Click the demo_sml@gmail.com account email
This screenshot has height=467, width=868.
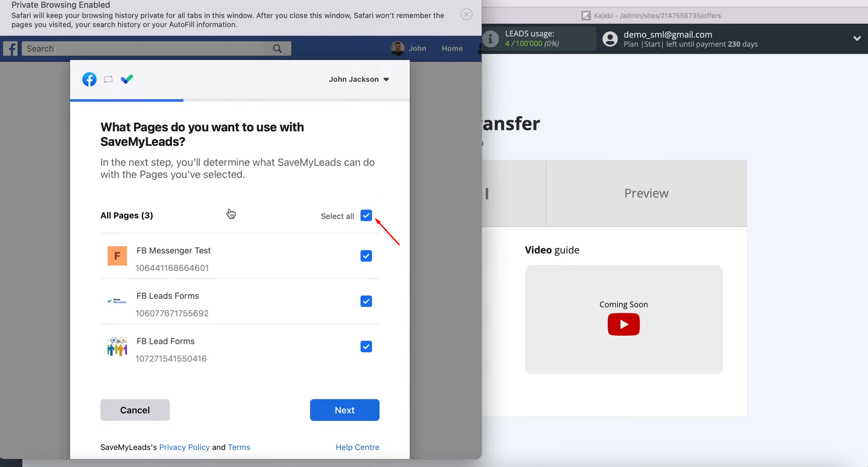[668, 34]
